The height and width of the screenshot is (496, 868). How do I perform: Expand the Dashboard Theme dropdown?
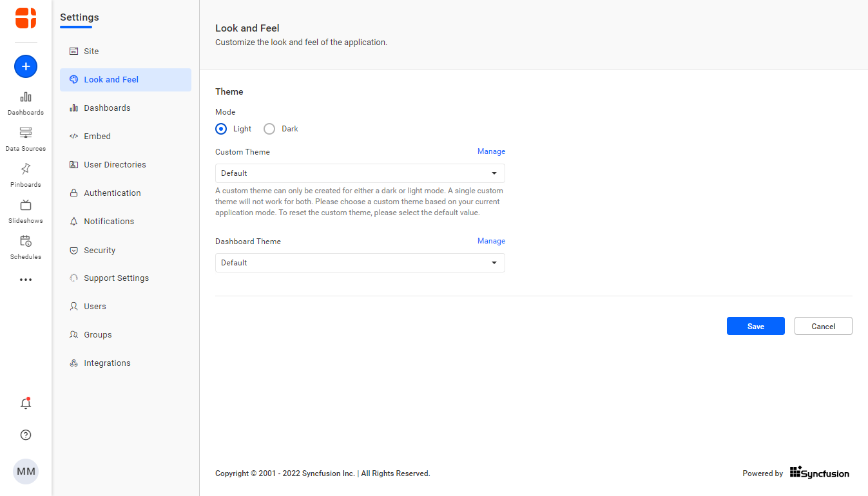coord(360,263)
